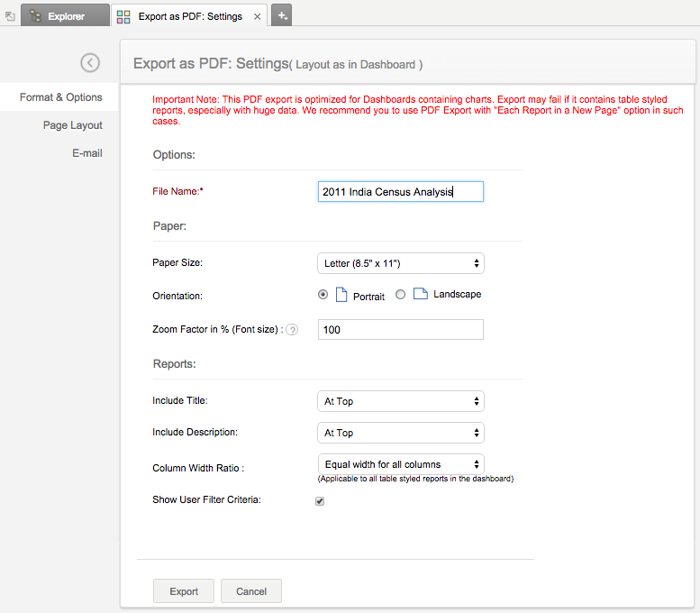Viewport: 700px width, 613px height.
Task: Click the new tab plus icon
Action: 282,15
